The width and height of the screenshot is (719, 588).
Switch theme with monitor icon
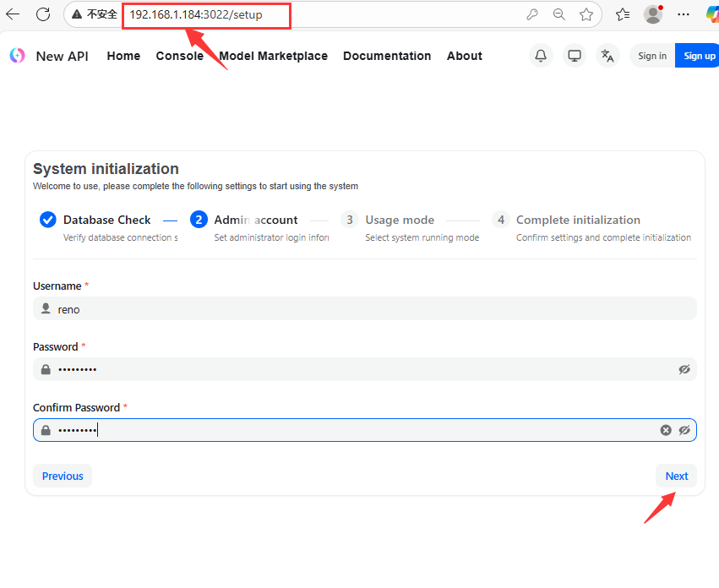[574, 56]
